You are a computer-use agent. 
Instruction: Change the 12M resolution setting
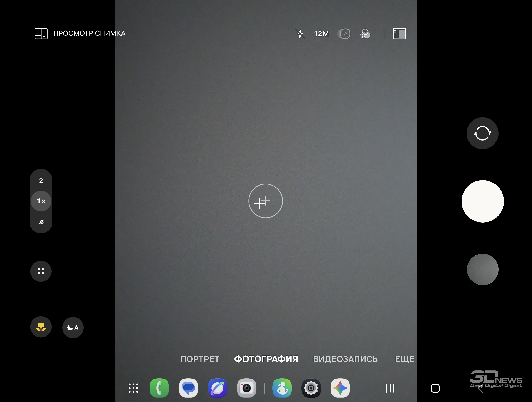click(x=321, y=34)
